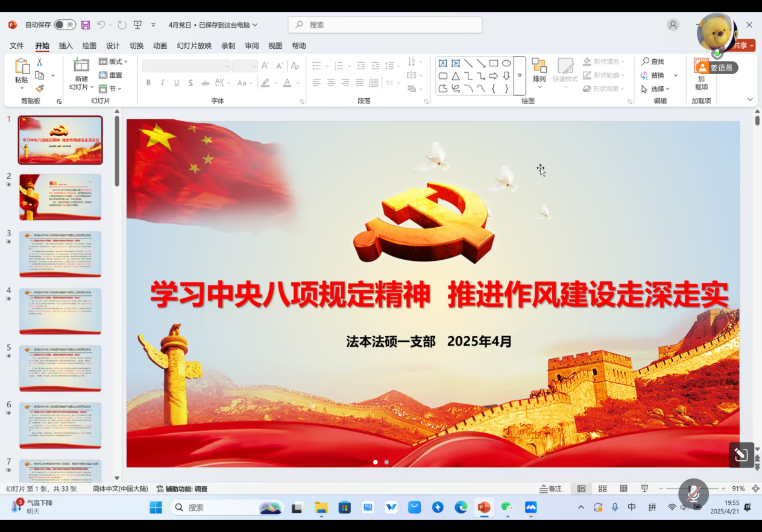
Task: Switch to the 幻灯片放映 Slide Show tab
Action: click(194, 46)
